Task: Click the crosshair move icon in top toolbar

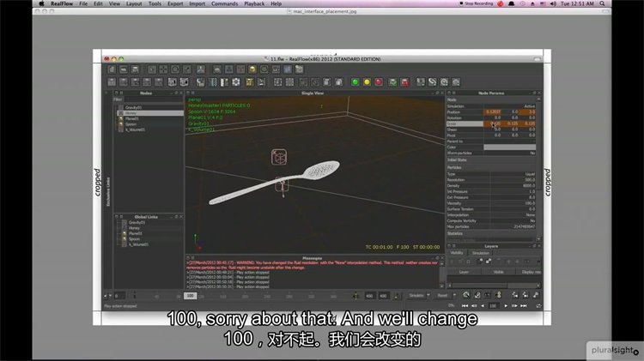Action: 163,69
